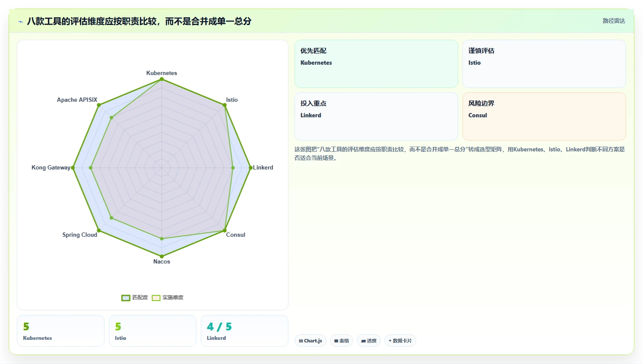643x364 pixels.
Task: Click the Spring Cloud axis label
Action: (x=80, y=235)
